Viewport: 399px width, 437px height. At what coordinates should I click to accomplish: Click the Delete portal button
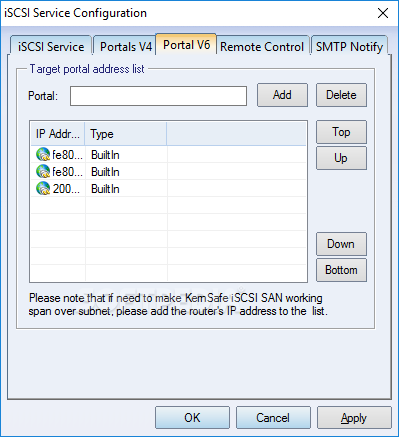341,95
